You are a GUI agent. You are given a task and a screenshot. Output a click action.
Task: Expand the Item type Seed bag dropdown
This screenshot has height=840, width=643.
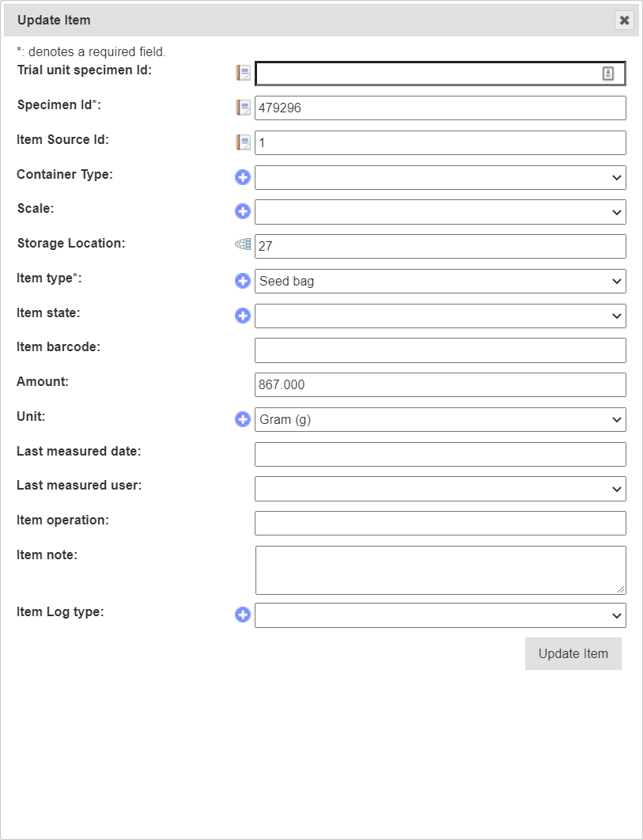click(x=440, y=281)
